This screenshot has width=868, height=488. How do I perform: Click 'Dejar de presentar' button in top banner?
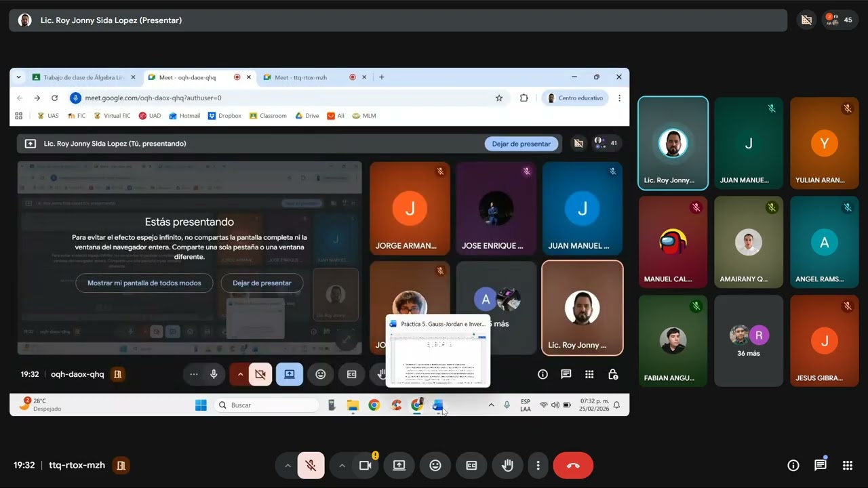(x=521, y=144)
